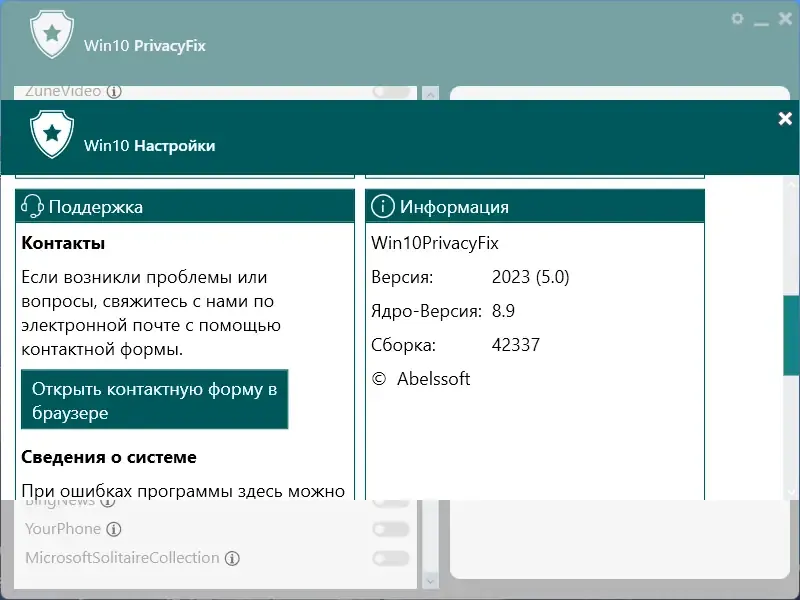800x600 pixels.
Task: Click the Контакты section heading
Action: (51, 242)
